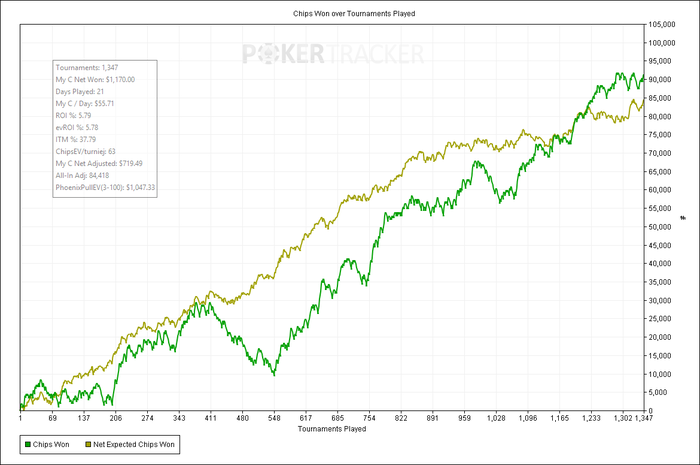Click the 100,000 y-axis value

coord(662,43)
